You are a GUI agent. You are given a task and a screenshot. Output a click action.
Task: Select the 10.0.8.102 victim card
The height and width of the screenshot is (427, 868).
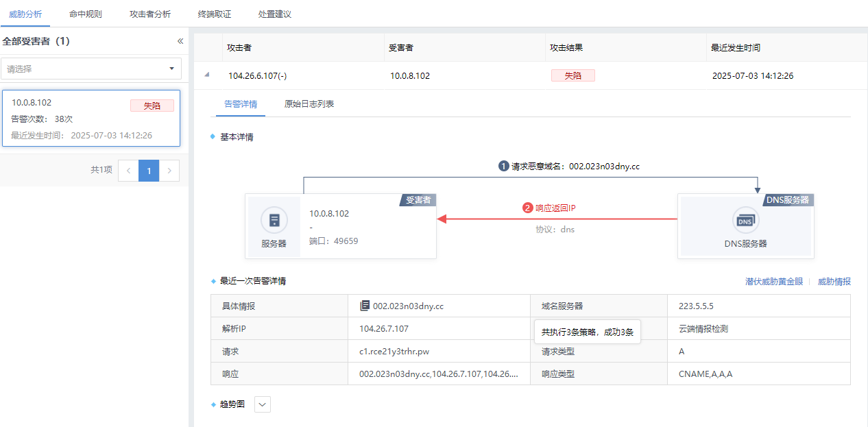coord(91,119)
